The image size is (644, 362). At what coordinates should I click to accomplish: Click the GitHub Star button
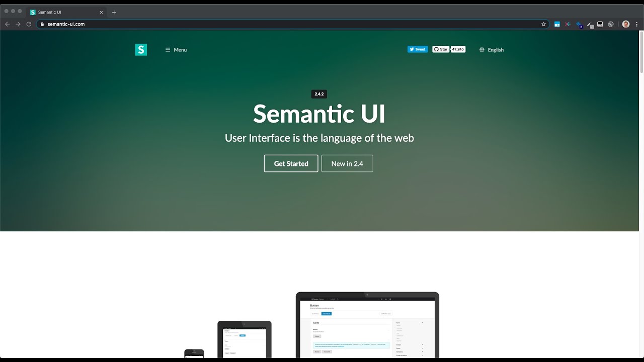click(x=440, y=49)
